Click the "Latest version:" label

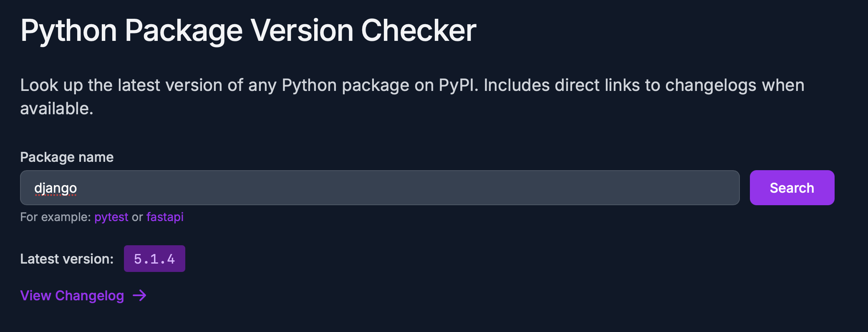click(x=67, y=259)
